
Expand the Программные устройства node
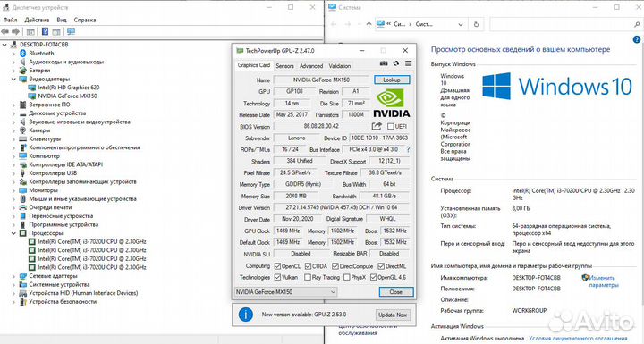pos(13,224)
